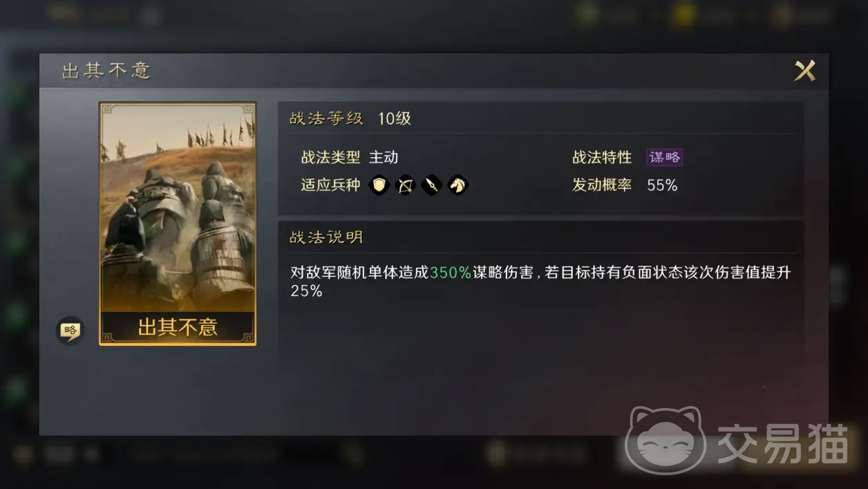
Task: Click the 战法等级 10级 header
Action: [350, 118]
